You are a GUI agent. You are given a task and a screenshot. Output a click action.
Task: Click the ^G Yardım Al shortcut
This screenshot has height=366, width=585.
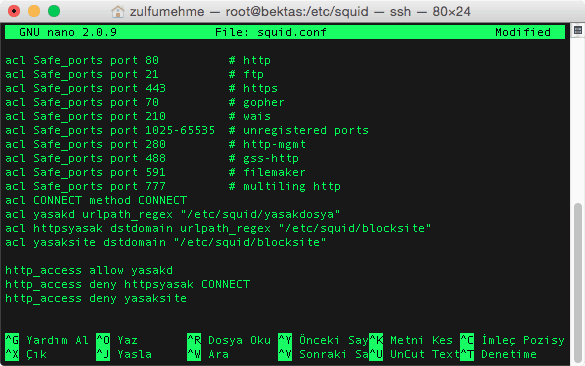(47, 340)
